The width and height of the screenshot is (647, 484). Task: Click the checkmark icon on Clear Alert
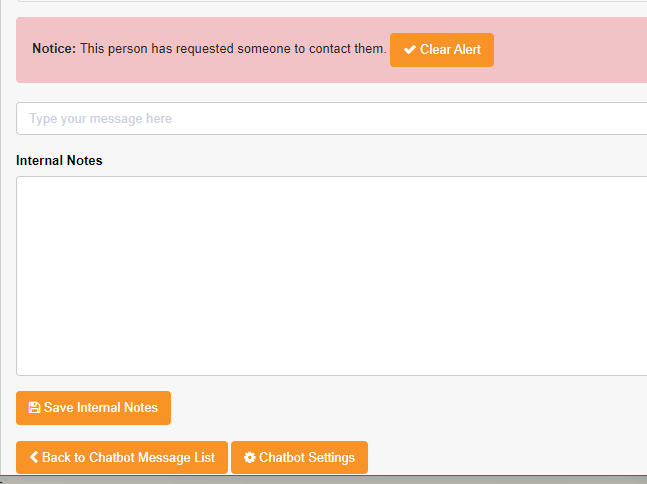coord(409,50)
